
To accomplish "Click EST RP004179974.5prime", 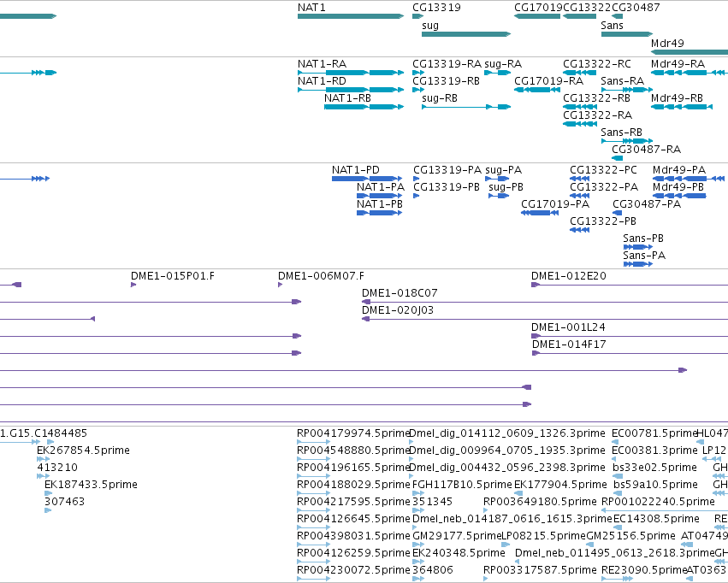I will (x=314, y=442).
